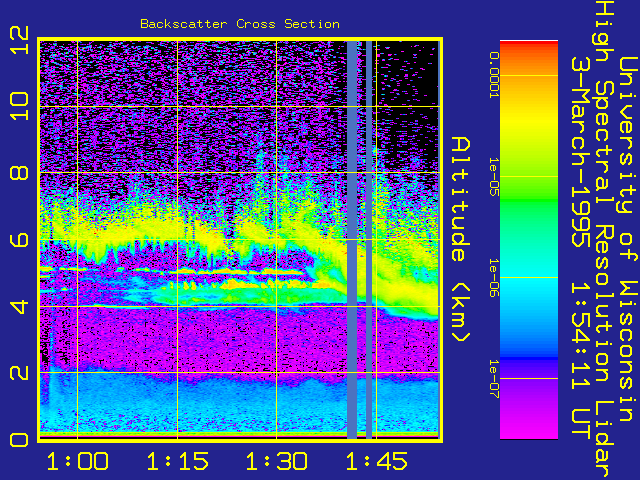Click the wide gray data-gap bar in plot
Screen dimensions: 640x480
pyautogui.click(x=352, y=240)
